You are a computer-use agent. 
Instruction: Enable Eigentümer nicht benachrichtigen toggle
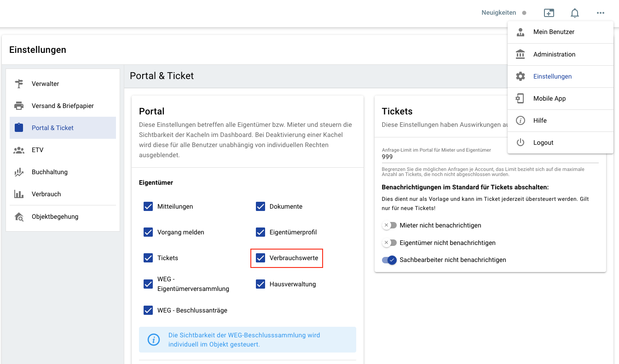point(389,243)
